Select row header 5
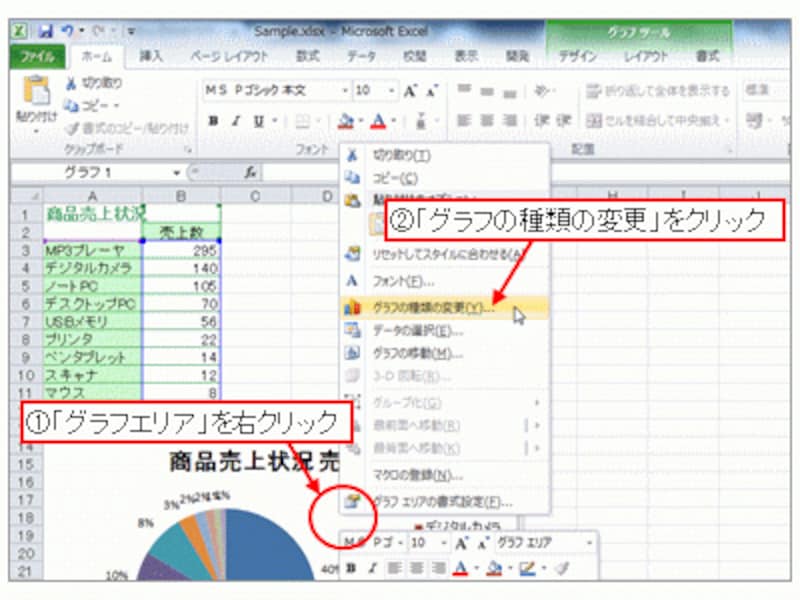 click(x=26, y=286)
